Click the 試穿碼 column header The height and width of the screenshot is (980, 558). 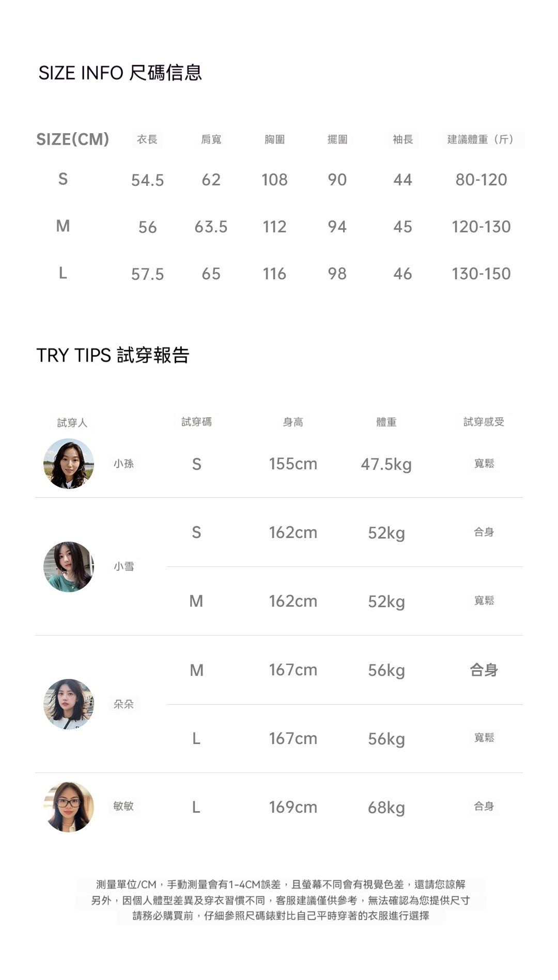196,422
